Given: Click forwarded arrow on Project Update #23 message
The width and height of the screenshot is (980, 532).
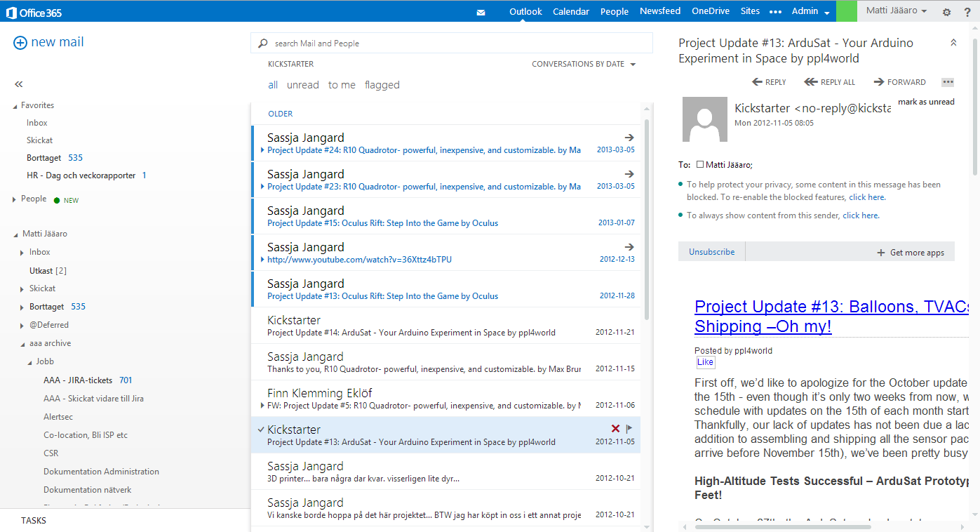Looking at the screenshot, I should pos(629,174).
